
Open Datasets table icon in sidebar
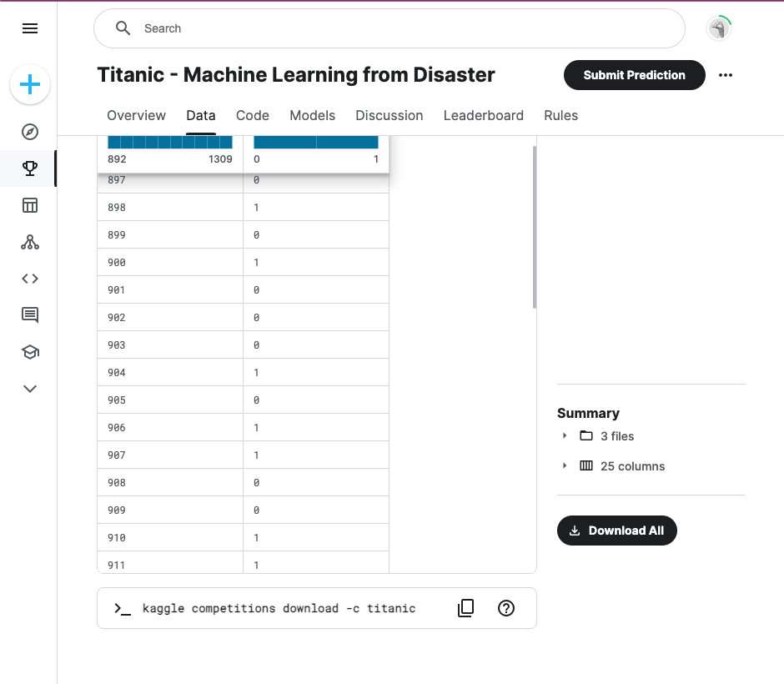pos(30,205)
